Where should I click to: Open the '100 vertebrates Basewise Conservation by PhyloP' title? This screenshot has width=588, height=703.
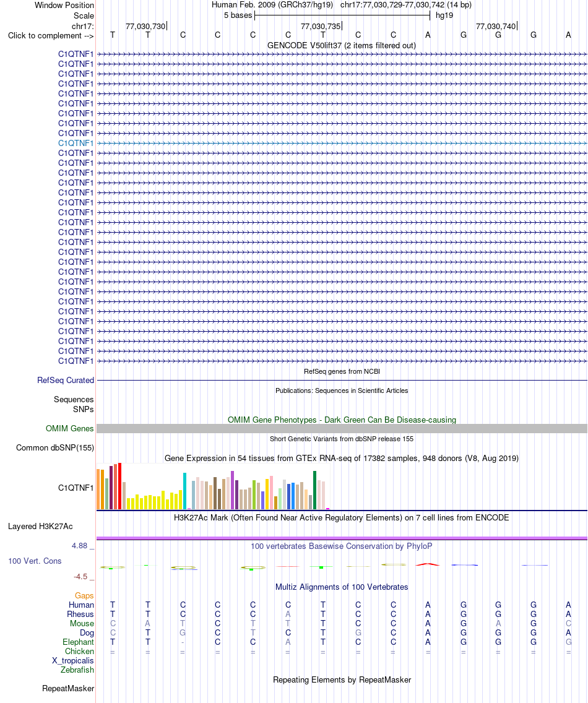pos(342,546)
